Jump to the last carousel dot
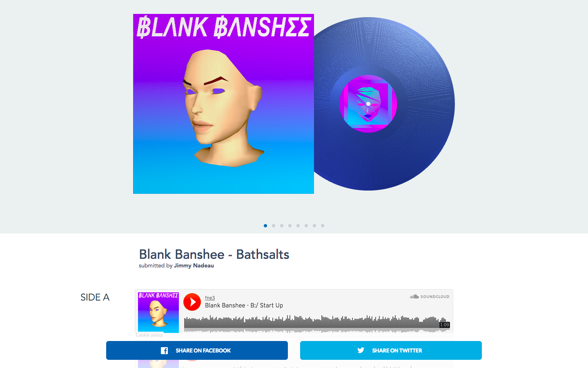This screenshot has height=368, width=588. [x=323, y=226]
